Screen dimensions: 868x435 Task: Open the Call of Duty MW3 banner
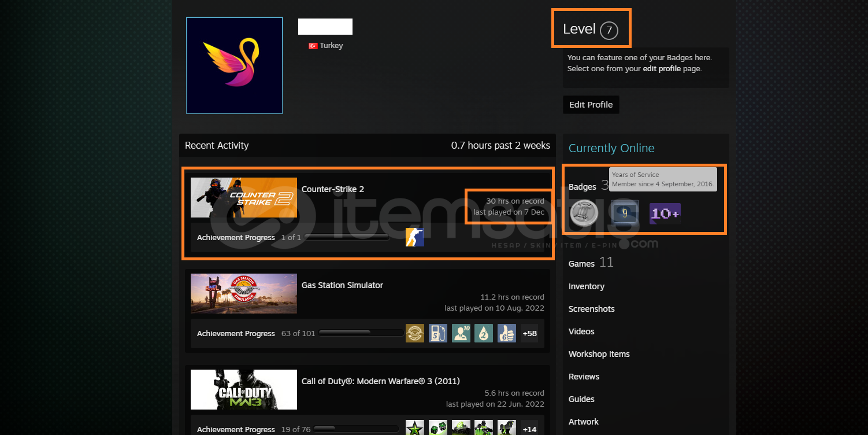coord(244,389)
